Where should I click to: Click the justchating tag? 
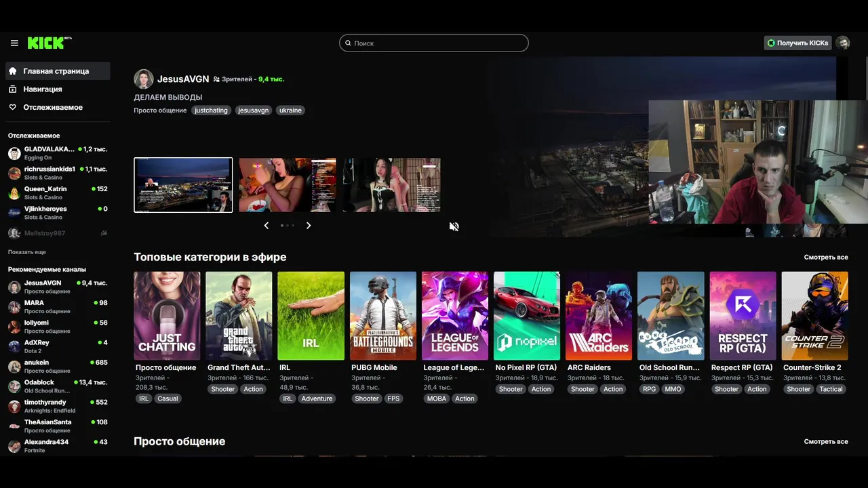pos(211,110)
